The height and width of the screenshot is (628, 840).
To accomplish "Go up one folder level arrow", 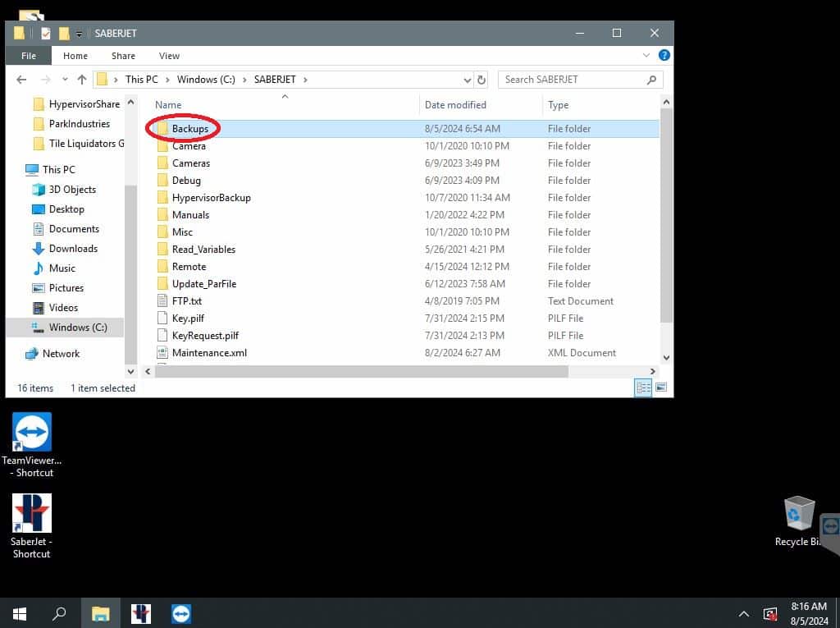I will [x=81, y=80].
